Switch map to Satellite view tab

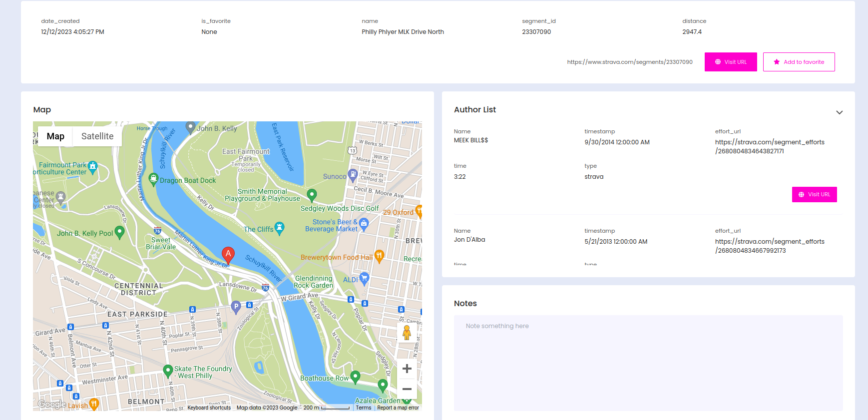(97, 136)
